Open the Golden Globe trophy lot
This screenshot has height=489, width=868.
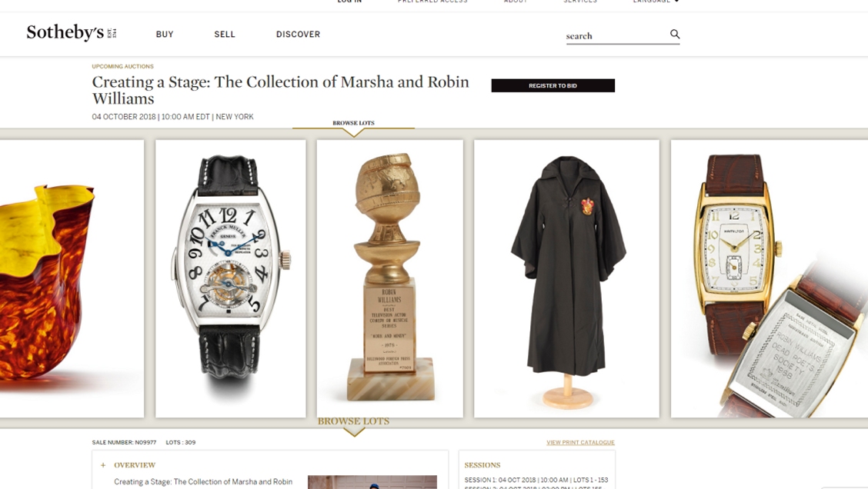[x=389, y=278]
